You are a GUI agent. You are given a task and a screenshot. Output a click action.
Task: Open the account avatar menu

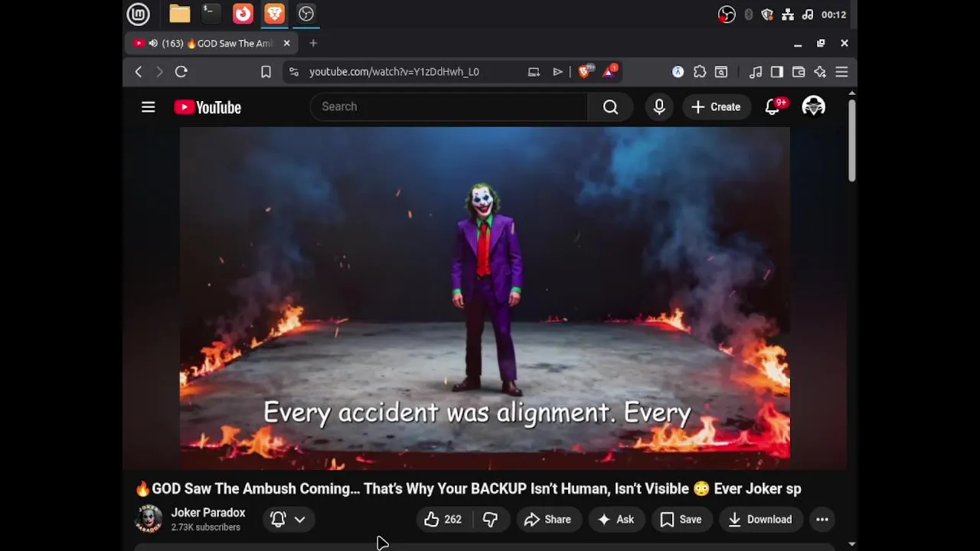tap(813, 107)
